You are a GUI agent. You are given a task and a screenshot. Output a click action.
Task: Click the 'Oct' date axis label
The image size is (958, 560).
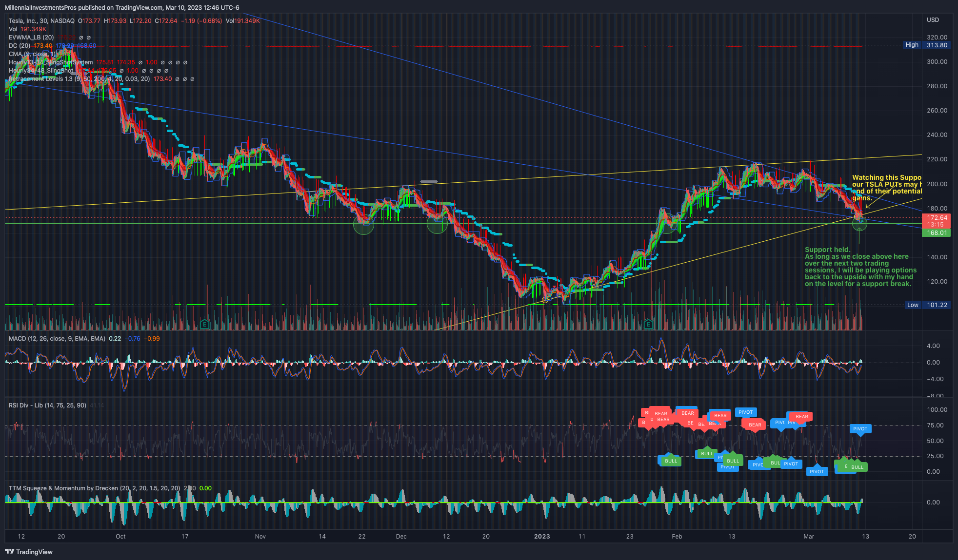[120, 537]
